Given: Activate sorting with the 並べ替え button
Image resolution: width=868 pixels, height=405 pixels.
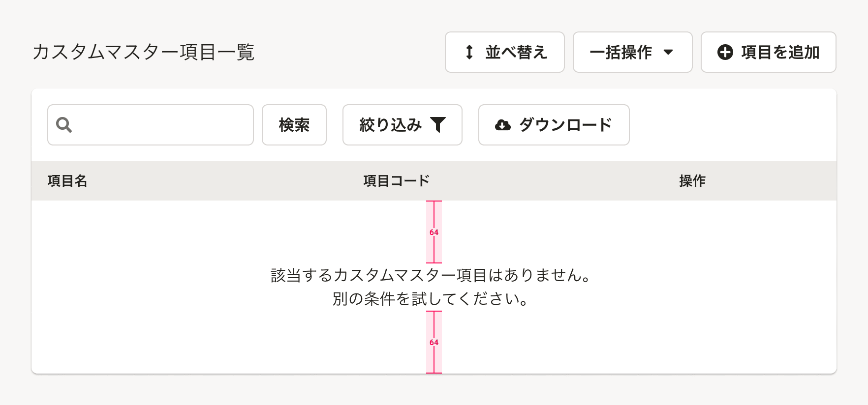Looking at the screenshot, I should pyautogui.click(x=504, y=52).
